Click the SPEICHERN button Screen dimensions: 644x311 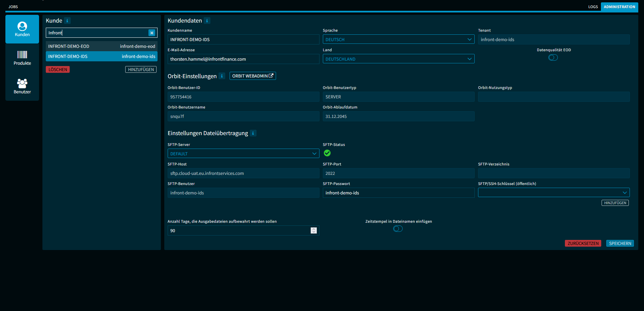click(620, 243)
